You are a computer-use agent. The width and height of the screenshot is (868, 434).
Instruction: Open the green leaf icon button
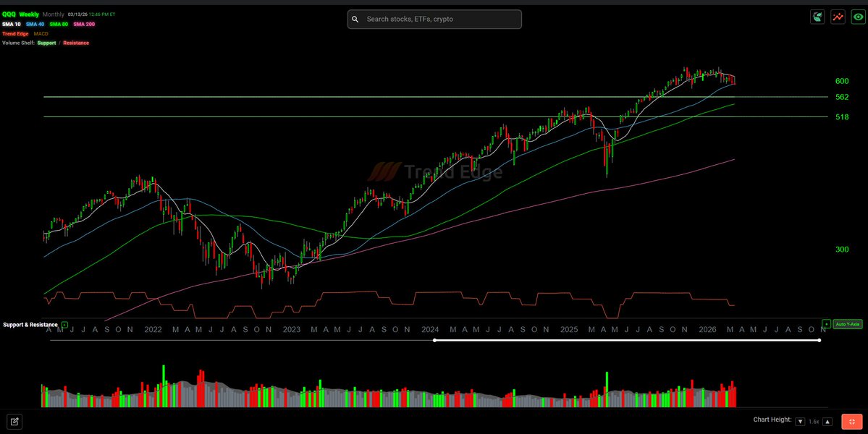[x=817, y=17]
